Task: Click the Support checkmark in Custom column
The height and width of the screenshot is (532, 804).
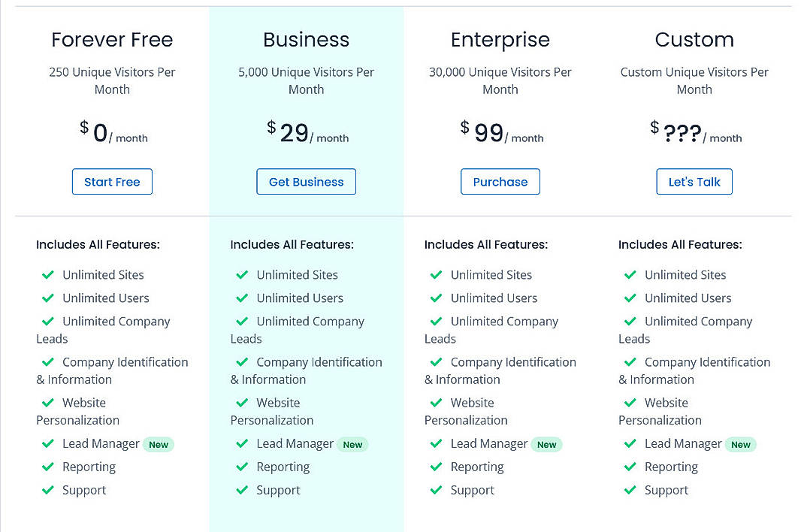Action: (x=630, y=491)
